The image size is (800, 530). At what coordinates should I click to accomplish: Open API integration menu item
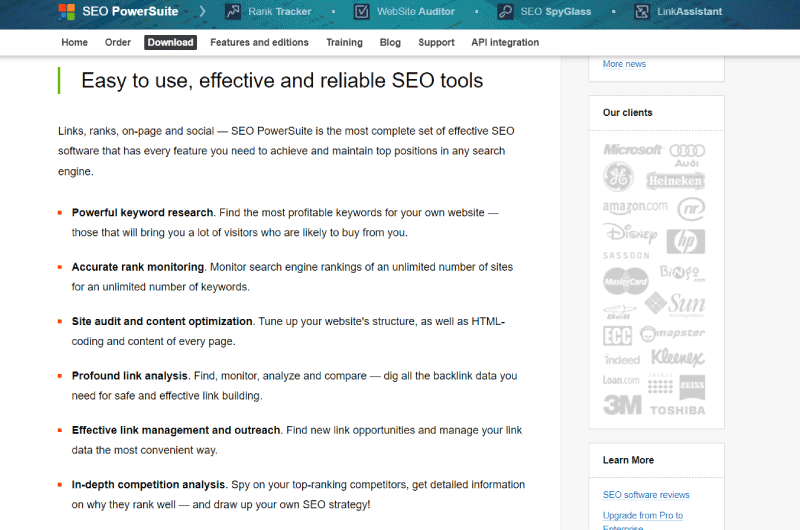click(x=505, y=42)
